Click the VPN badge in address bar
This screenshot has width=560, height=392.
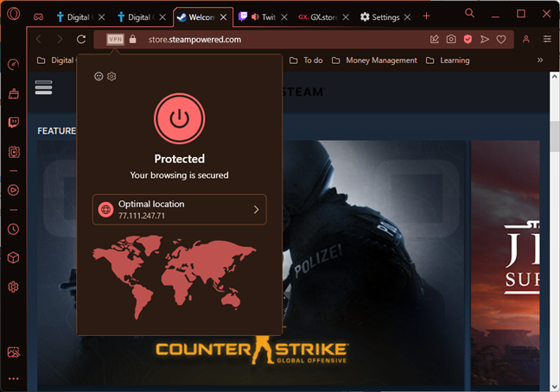tap(115, 39)
